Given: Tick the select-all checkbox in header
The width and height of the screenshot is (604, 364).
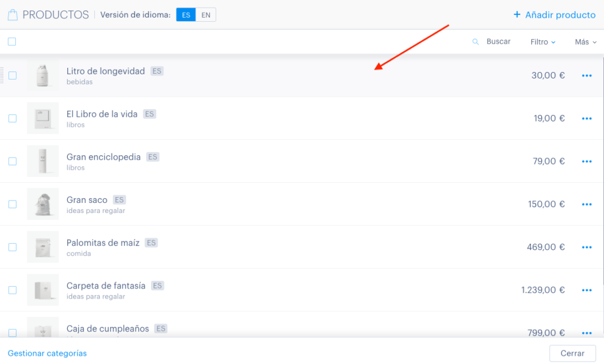Looking at the screenshot, I should [x=12, y=42].
